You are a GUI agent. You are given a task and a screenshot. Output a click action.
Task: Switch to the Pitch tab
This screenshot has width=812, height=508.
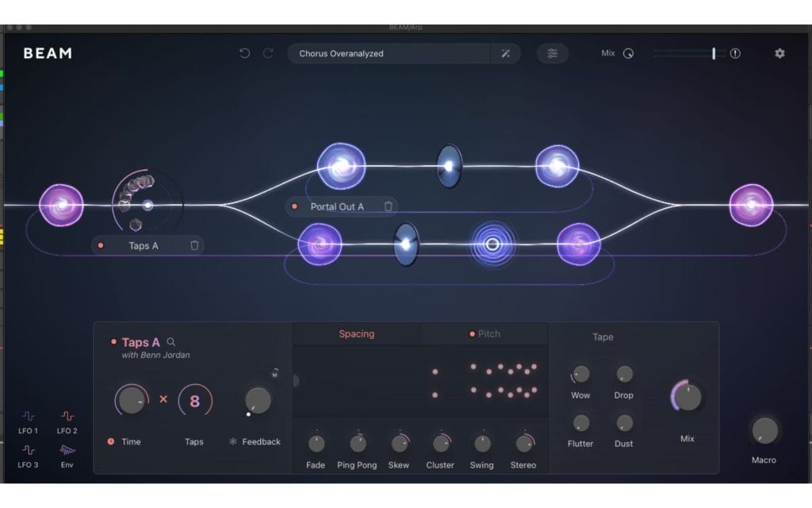489,334
